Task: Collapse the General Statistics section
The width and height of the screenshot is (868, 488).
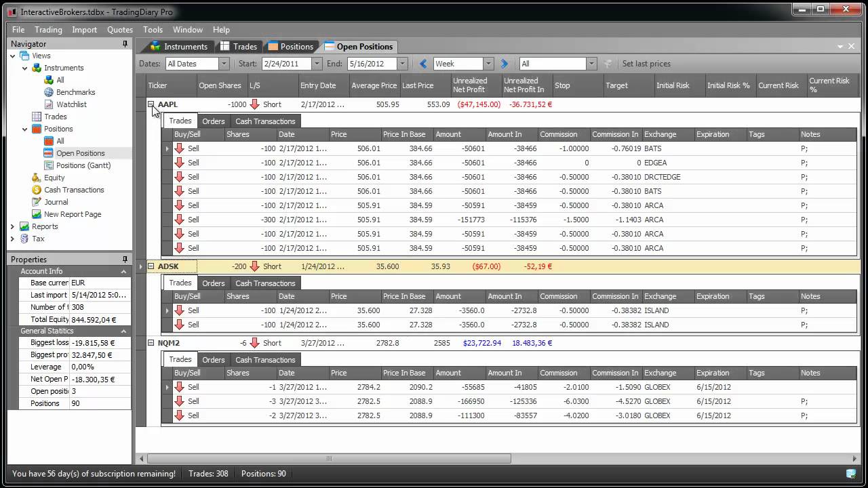Action: (123, 331)
